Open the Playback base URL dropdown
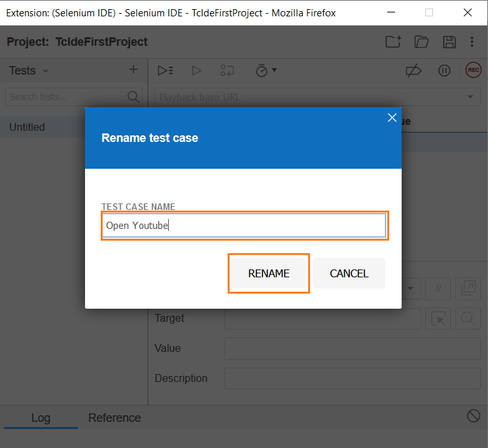The width and height of the screenshot is (488, 448). point(470,97)
